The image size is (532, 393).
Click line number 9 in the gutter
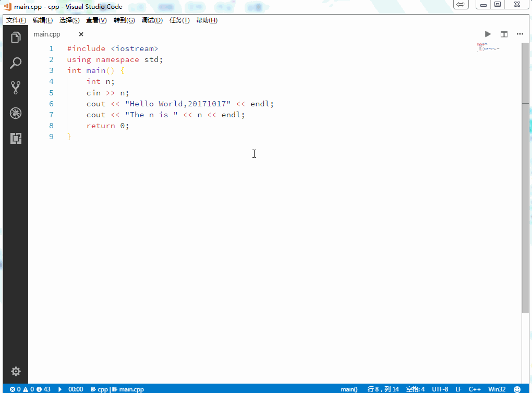tap(51, 137)
